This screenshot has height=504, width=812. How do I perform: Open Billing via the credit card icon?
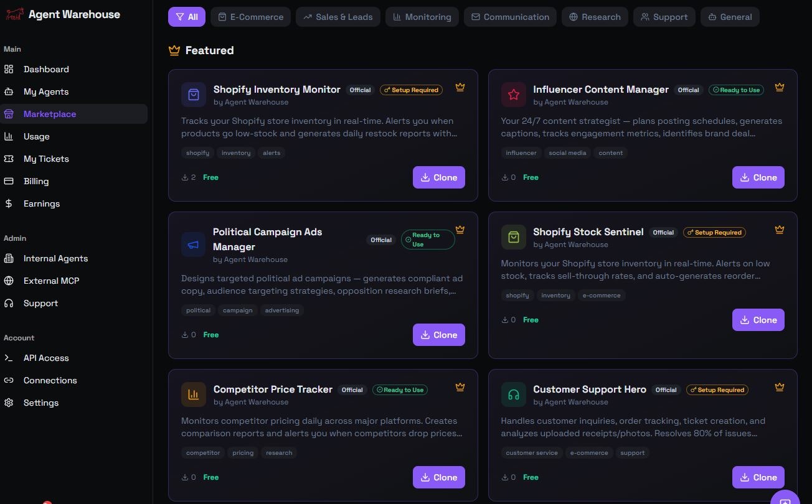(9, 181)
